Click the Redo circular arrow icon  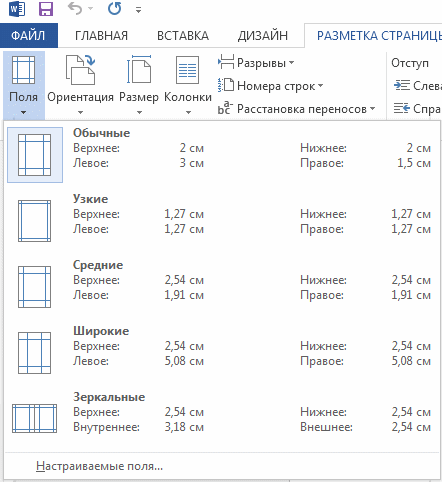click(114, 9)
